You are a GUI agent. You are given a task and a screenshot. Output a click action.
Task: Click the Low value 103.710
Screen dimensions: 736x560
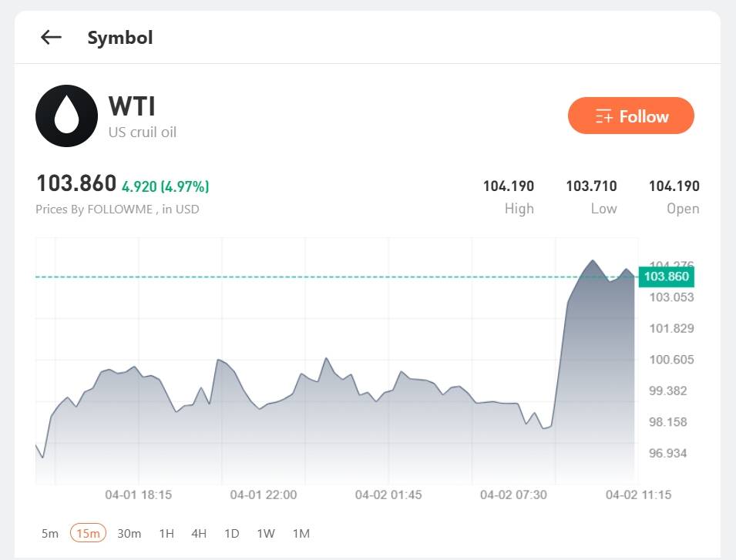tap(591, 186)
